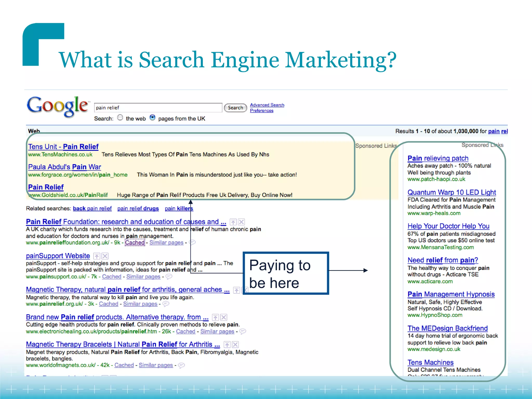Open the Goldshield 'Pain Relief' sponsored link
The height and width of the screenshot is (399, 532).
pos(46,187)
